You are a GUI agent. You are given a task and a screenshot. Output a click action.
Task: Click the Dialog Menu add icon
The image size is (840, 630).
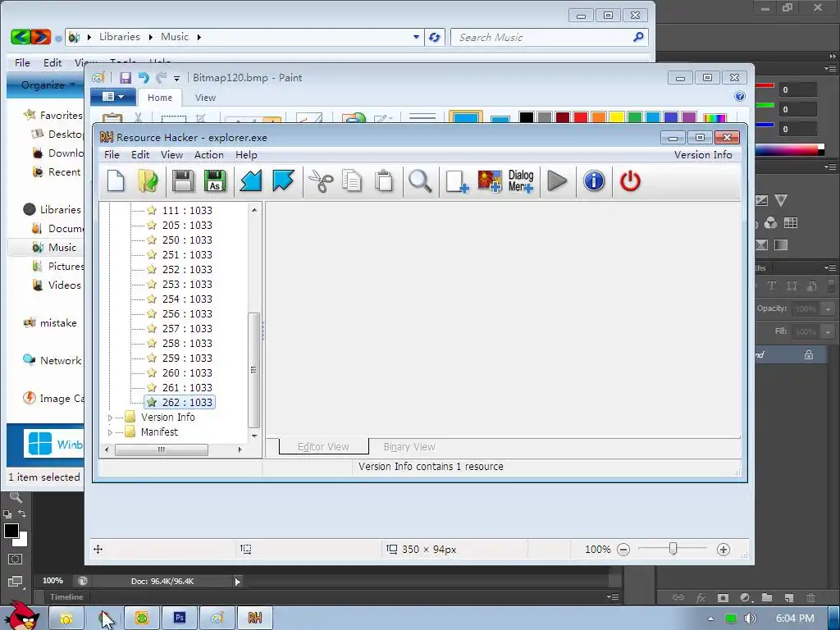(521, 181)
